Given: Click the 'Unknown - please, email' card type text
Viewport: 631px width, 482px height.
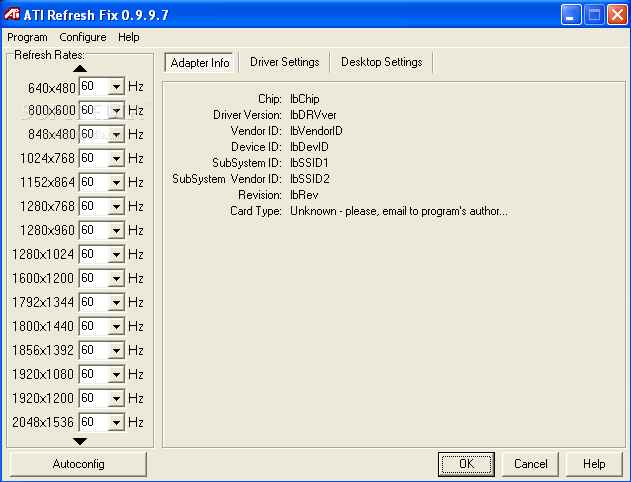Looking at the screenshot, I should coord(399,211).
